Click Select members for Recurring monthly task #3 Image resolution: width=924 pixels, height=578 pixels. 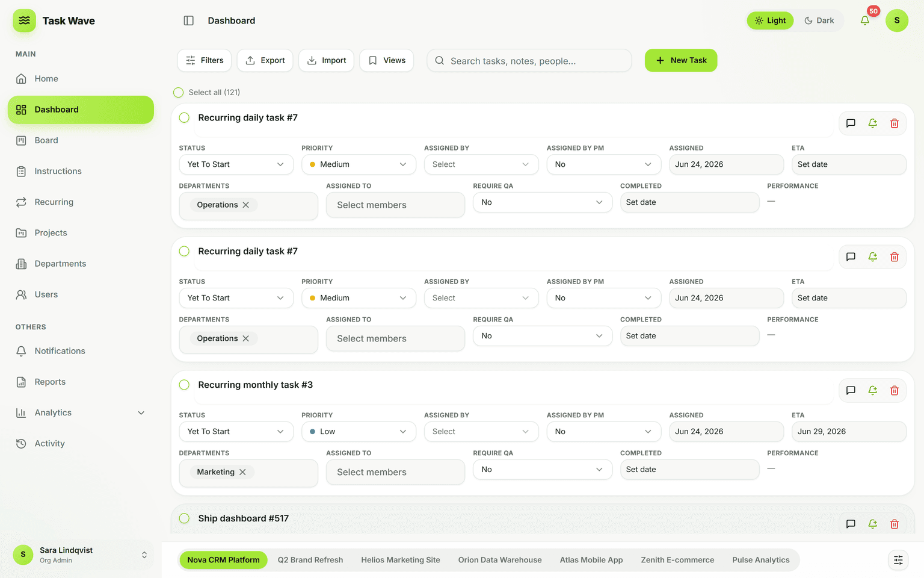point(395,472)
